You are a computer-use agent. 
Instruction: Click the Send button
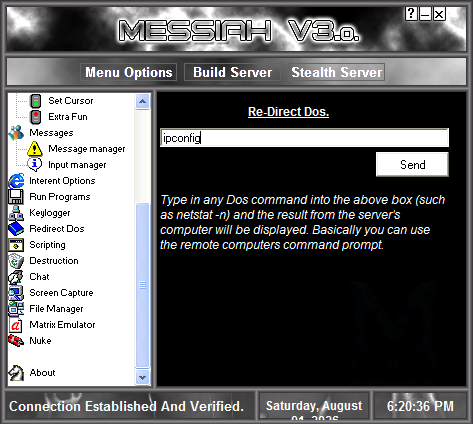(412, 165)
